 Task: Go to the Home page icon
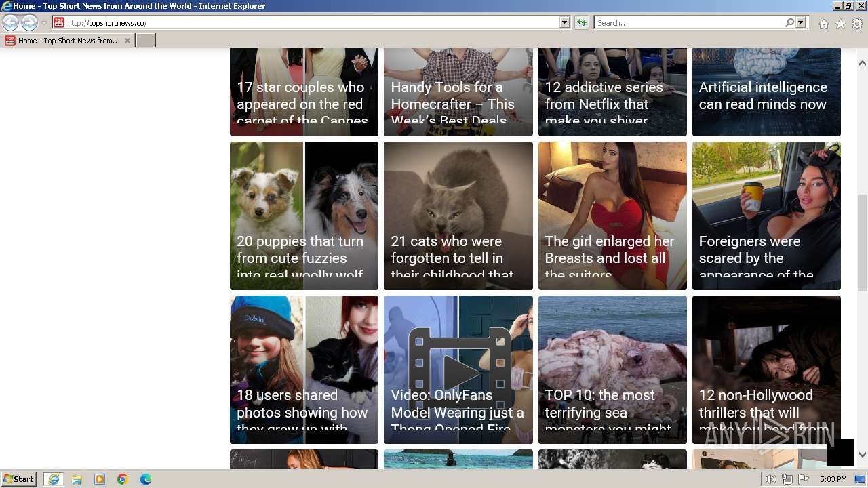point(823,24)
